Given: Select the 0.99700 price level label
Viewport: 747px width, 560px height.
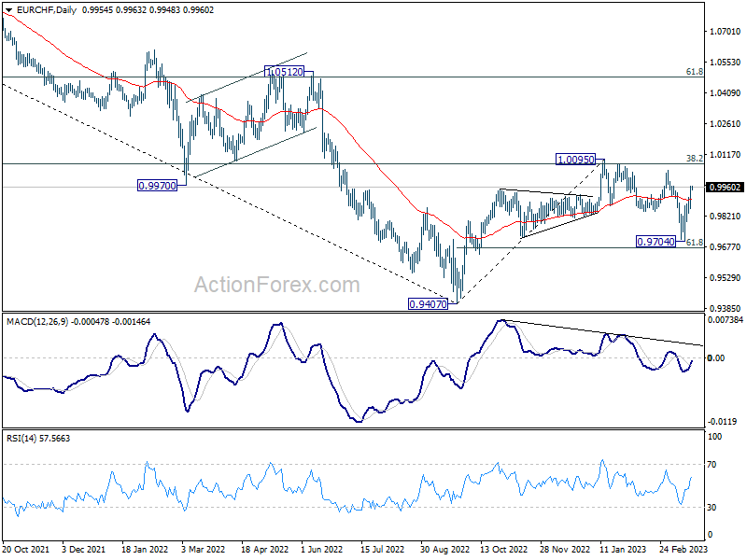Looking at the screenshot, I should point(162,186).
